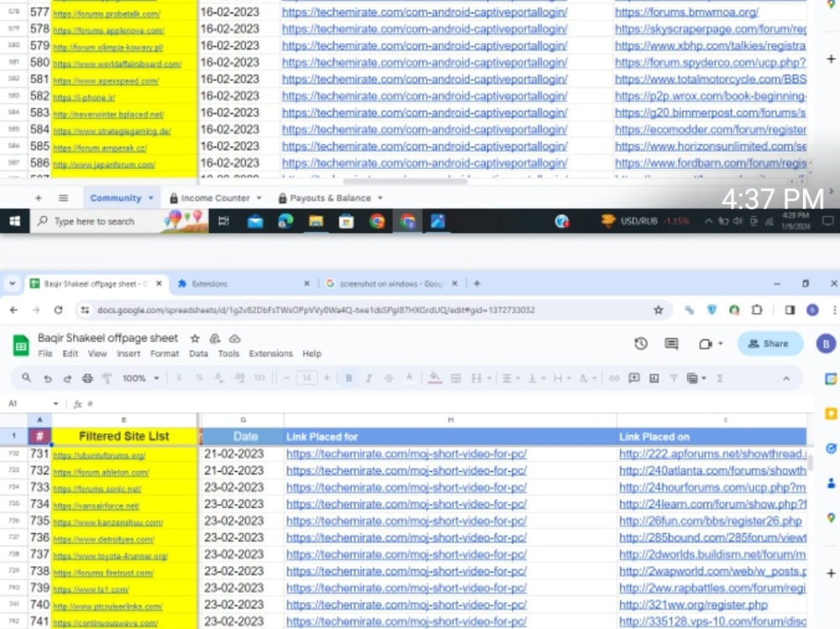Open Maps in lower side panel
The height and width of the screenshot is (629, 840).
coord(831,517)
